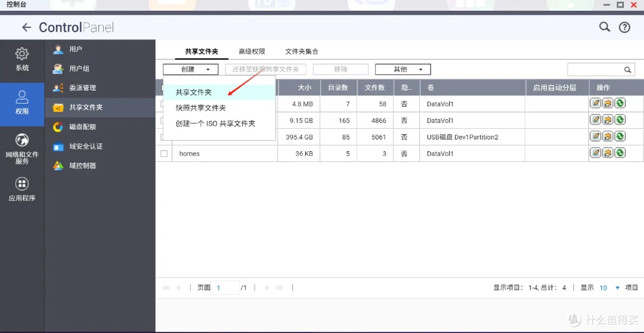Go to the next page of results
Screen dimensions: 644x333
pyautogui.click(x=267, y=288)
